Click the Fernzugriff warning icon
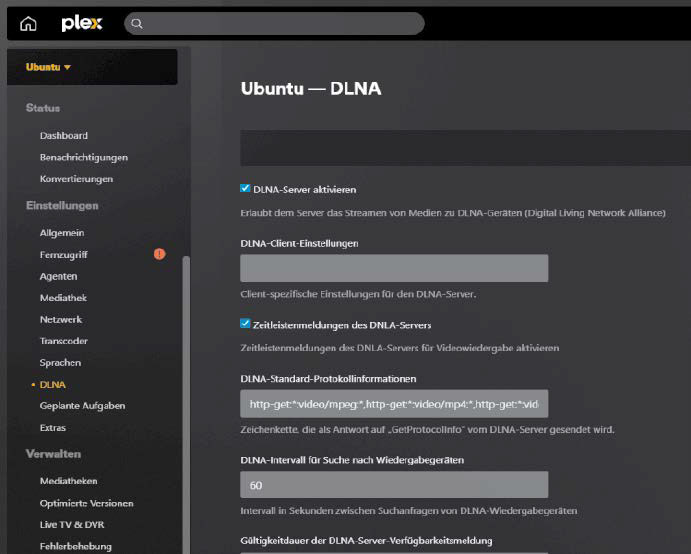Screen dimensions: 691x554 (160, 254)
